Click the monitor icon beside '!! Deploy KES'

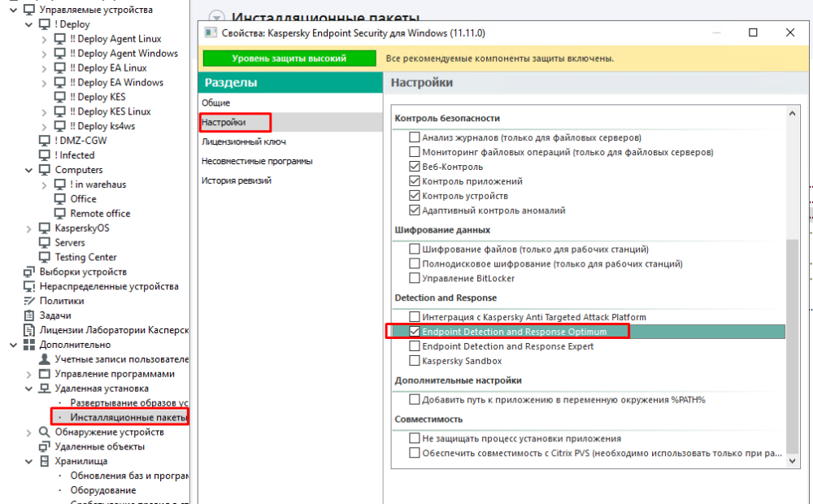tap(60, 97)
